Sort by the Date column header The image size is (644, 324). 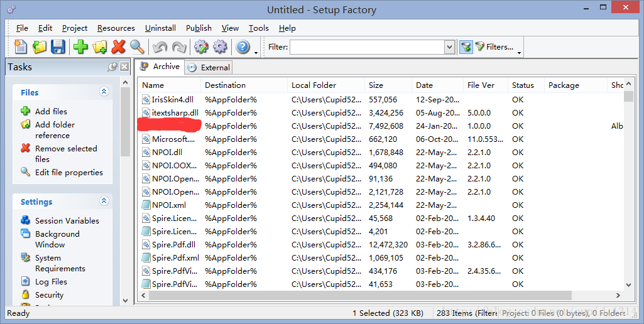tap(437, 85)
